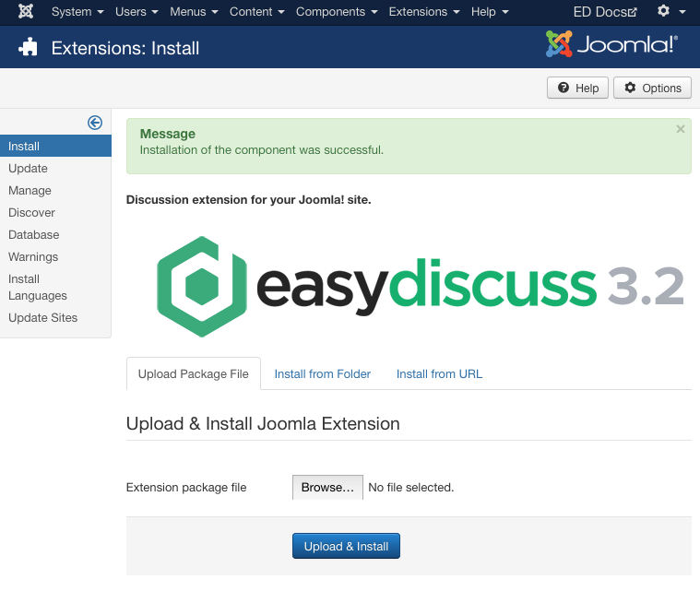
Task: Click the 'Extension package file' label
Action: coord(186,488)
